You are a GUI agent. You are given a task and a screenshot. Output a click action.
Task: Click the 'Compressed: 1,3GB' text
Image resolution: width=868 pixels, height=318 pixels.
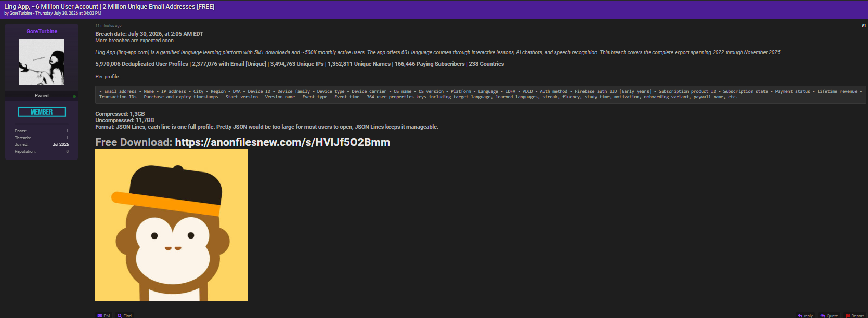[x=120, y=114]
